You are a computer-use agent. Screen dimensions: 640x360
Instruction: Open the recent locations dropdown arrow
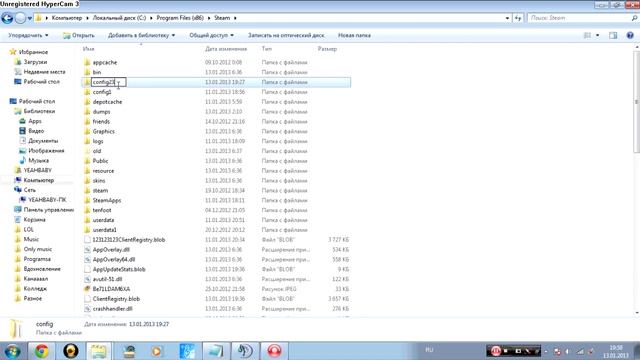[30, 18]
